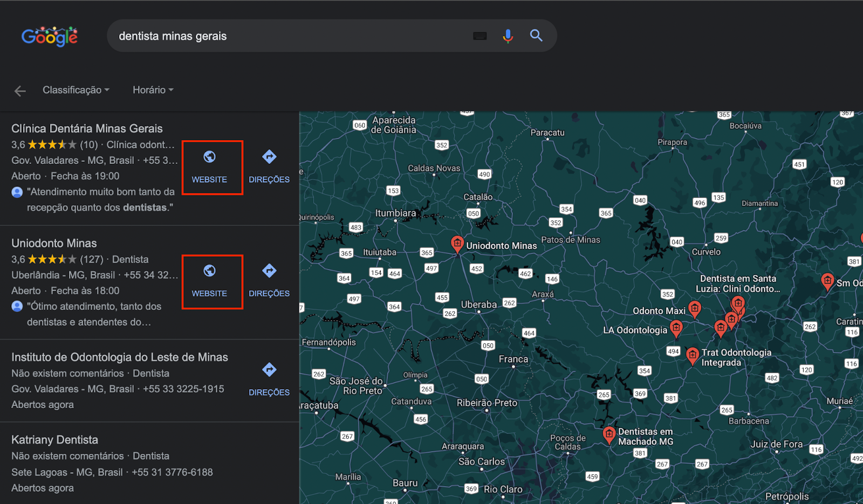
Task: Open Clínica Dentária Minas Gerais listing title
Action: pos(87,129)
